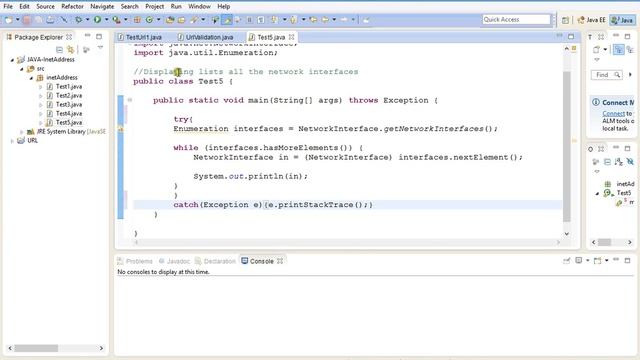Click the Package Explorer horizontal scrollbar

[36, 348]
